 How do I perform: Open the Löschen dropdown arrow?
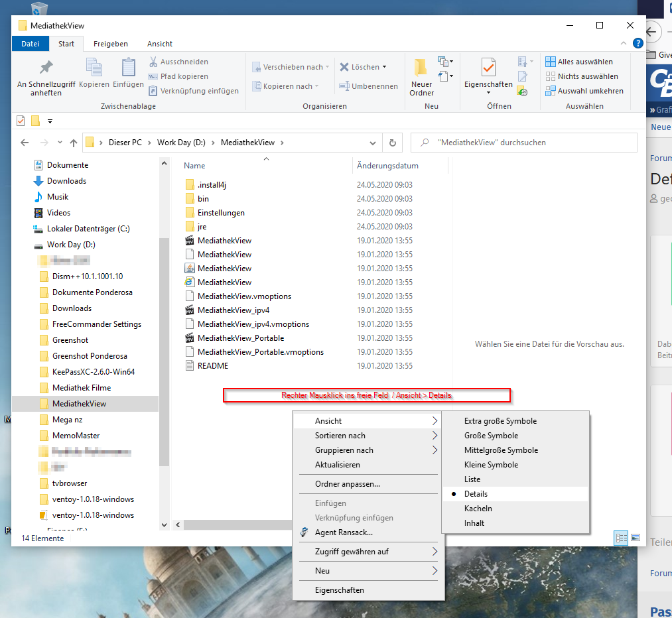385,67
